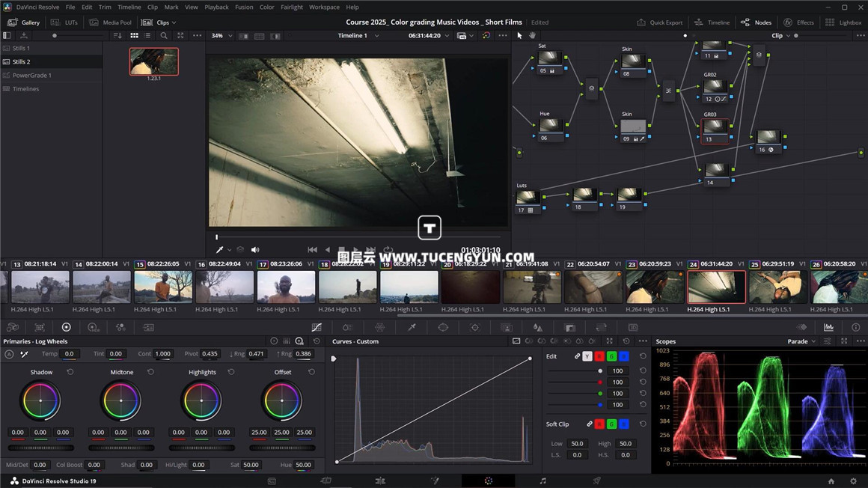Reset the Shadow color wheel
The image size is (868, 488).
click(70, 372)
